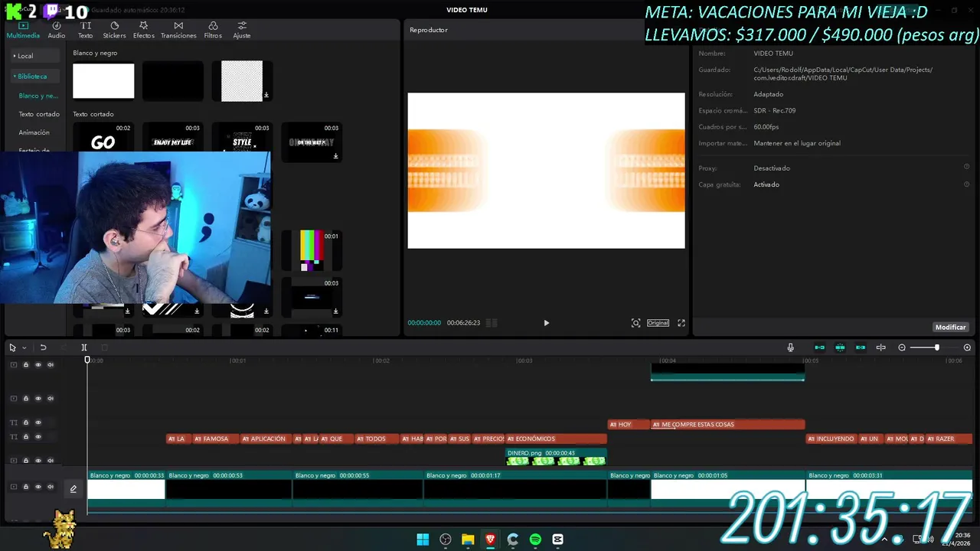Viewport: 980px width, 551px height.
Task: Select the ECONÓMICOS text clip
Action: (556, 439)
